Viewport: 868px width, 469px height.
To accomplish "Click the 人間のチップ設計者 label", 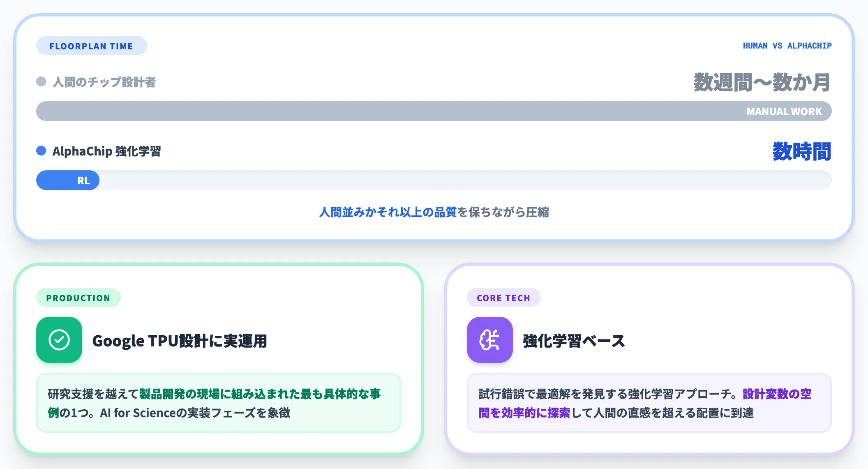I will pos(104,82).
